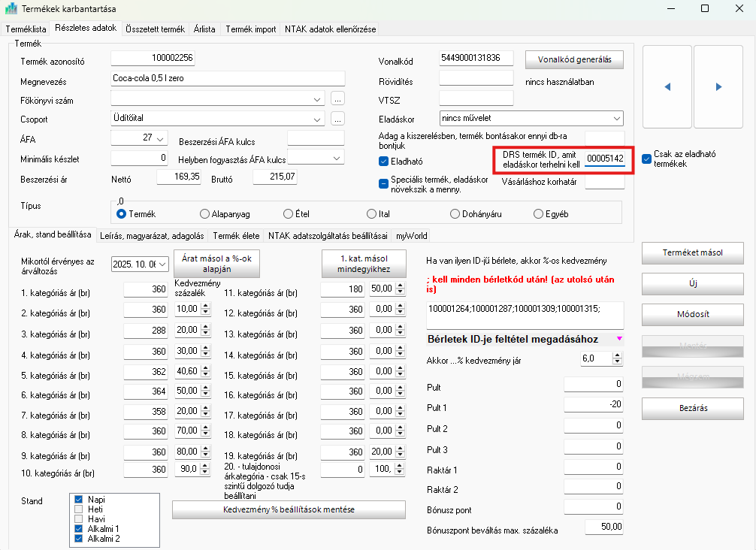The height and width of the screenshot is (550, 756).
Task: Expand the Eladáskor operation dropdown
Action: point(616,119)
